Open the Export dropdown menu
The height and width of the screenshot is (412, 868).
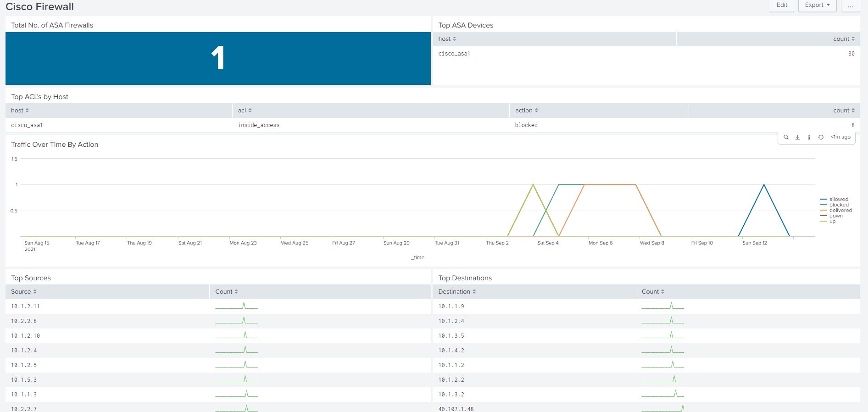817,5
